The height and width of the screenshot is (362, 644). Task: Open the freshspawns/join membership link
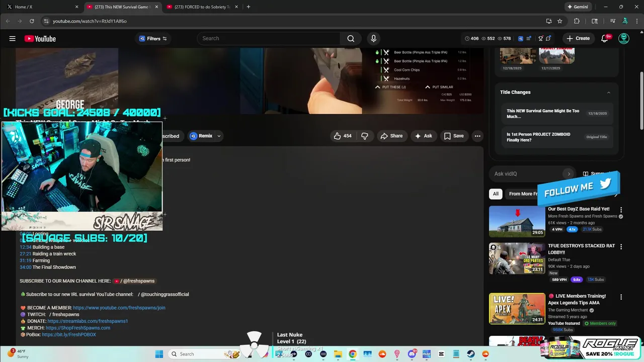tap(119, 308)
